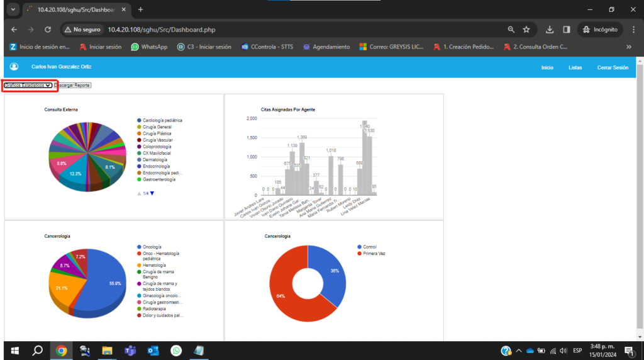The image size is (644, 360).
Task: Open the Gráficos Estadísticos dropdown
Action: [x=28, y=85]
